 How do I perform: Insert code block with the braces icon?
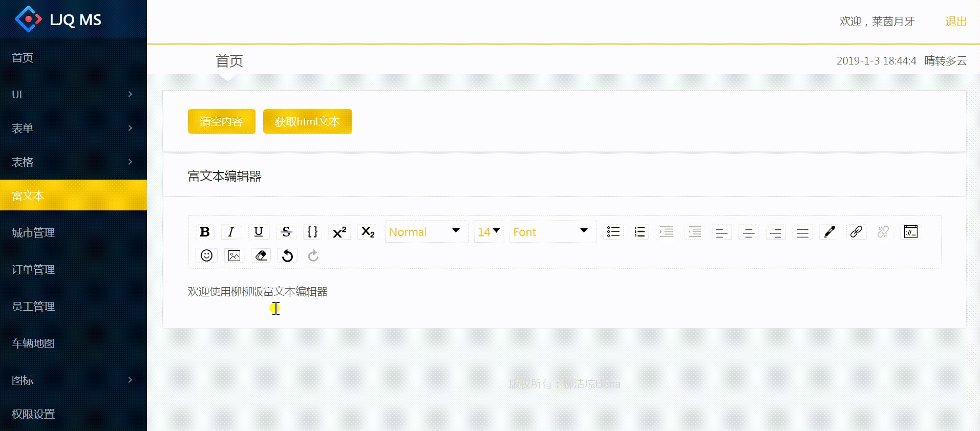(312, 232)
